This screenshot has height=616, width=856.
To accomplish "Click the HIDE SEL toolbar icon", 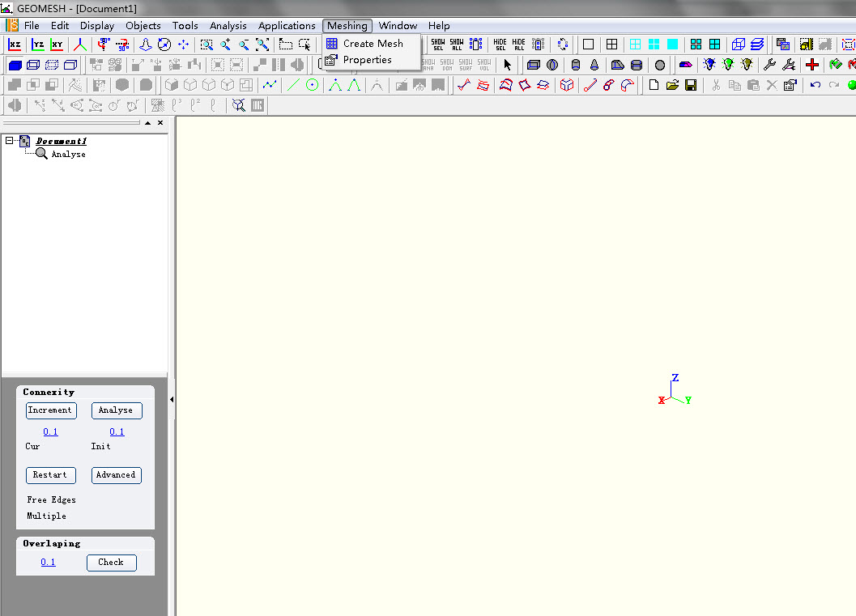I will point(500,45).
